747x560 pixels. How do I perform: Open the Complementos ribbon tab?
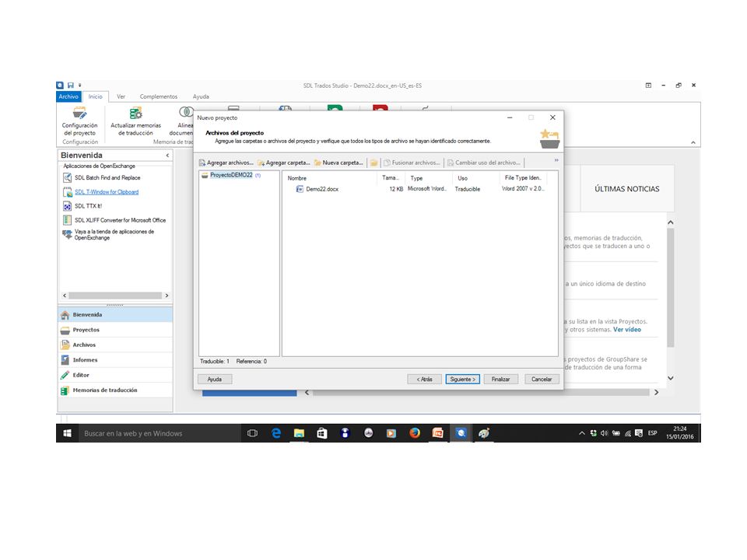click(159, 96)
